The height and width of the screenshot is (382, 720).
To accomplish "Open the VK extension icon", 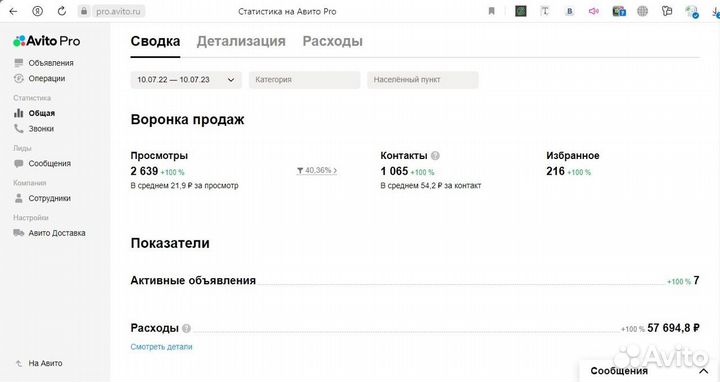I will [x=569, y=11].
